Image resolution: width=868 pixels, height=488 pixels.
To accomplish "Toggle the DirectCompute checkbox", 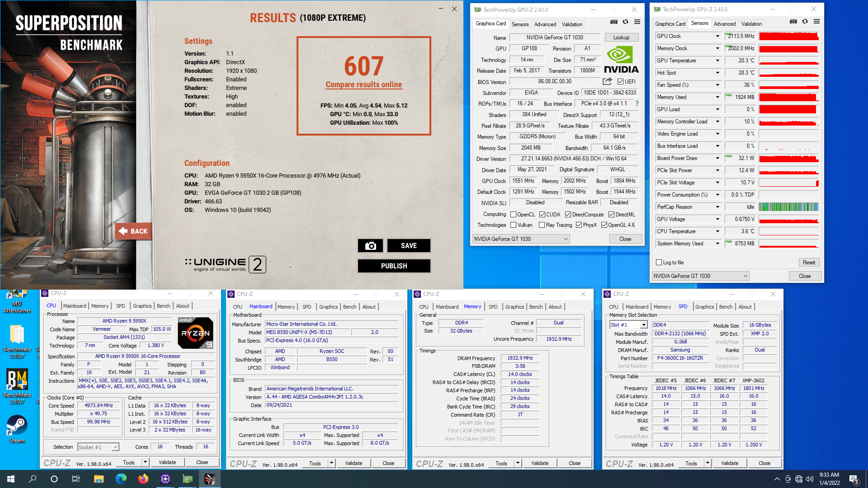I will coord(568,215).
